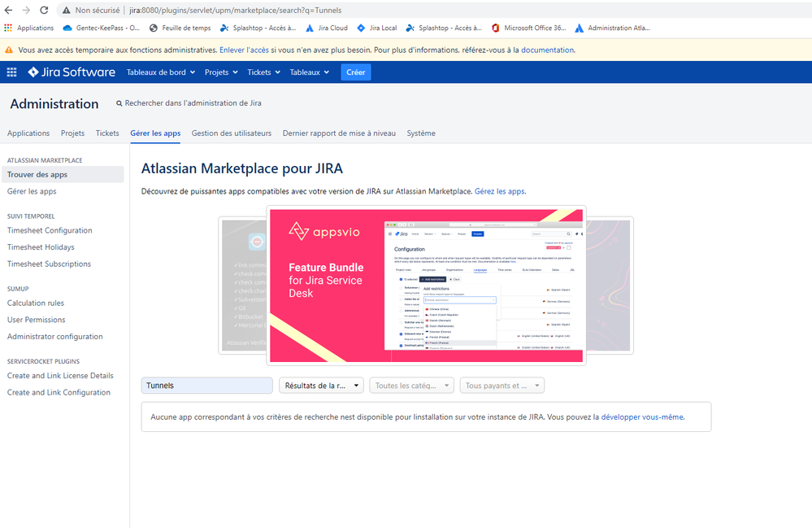This screenshot has height=528, width=812.
Task: Open Create and Link License Details
Action: pos(60,376)
